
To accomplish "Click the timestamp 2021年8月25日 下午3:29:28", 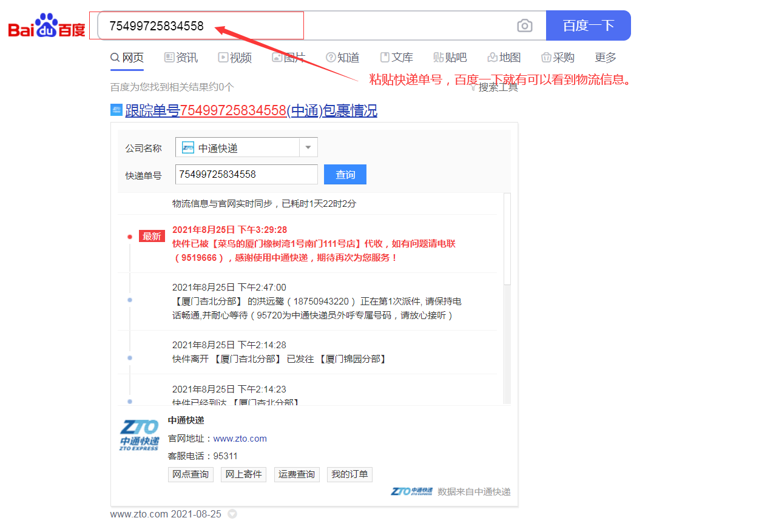I will (x=230, y=230).
